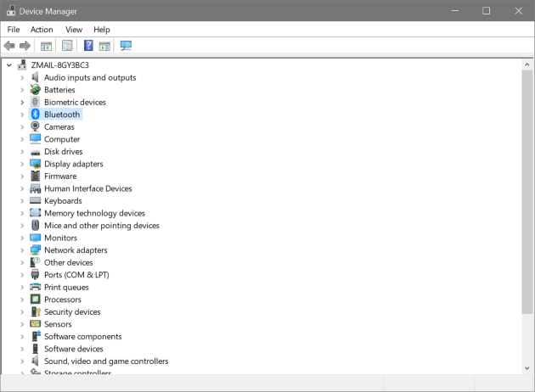Expand the Network adapters category

(23, 250)
